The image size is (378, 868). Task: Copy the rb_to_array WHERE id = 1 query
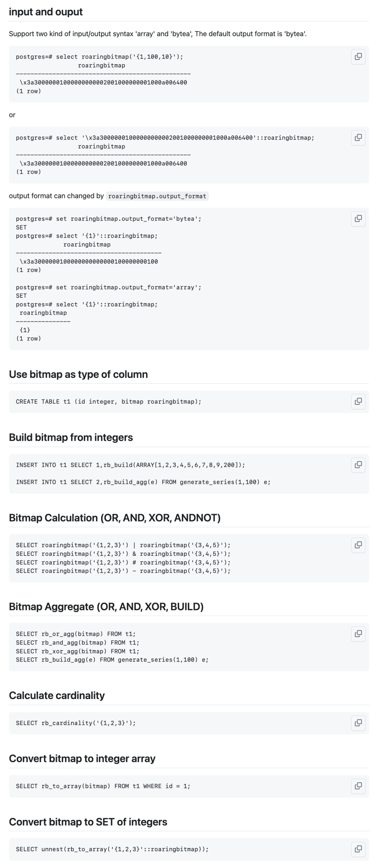tap(358, 786)
